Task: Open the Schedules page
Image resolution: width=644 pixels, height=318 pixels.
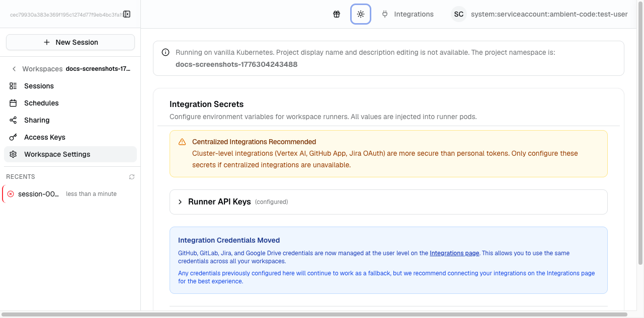Action: pyautogui.click(x=41, y=103)
